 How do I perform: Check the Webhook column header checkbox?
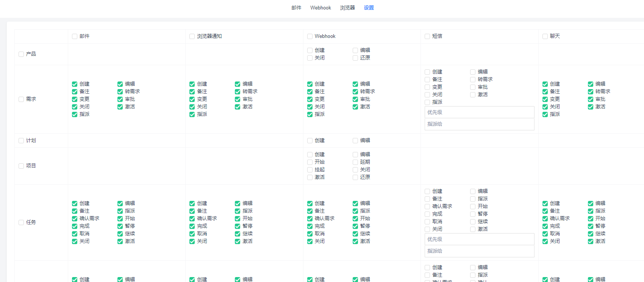(310, 36)
